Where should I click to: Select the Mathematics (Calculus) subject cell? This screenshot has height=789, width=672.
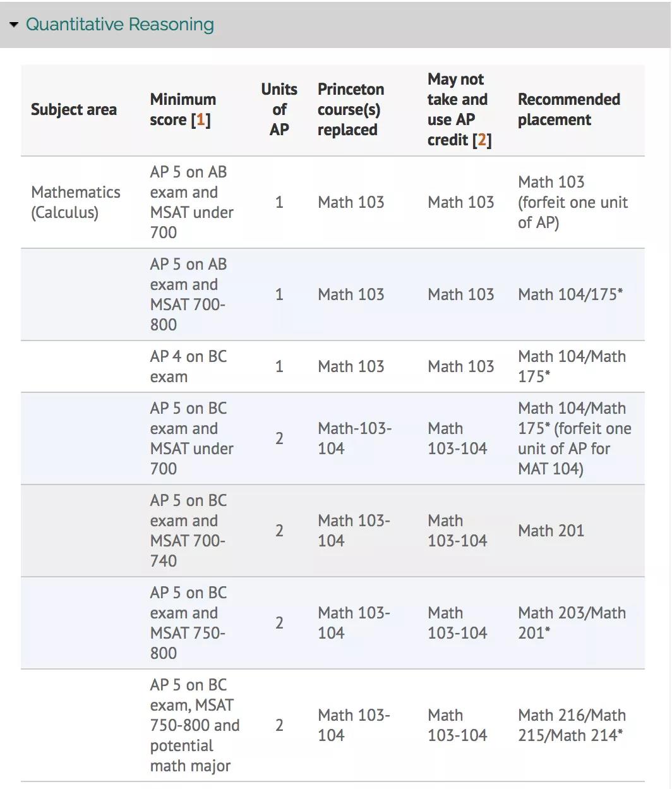[x=75, y=202]
